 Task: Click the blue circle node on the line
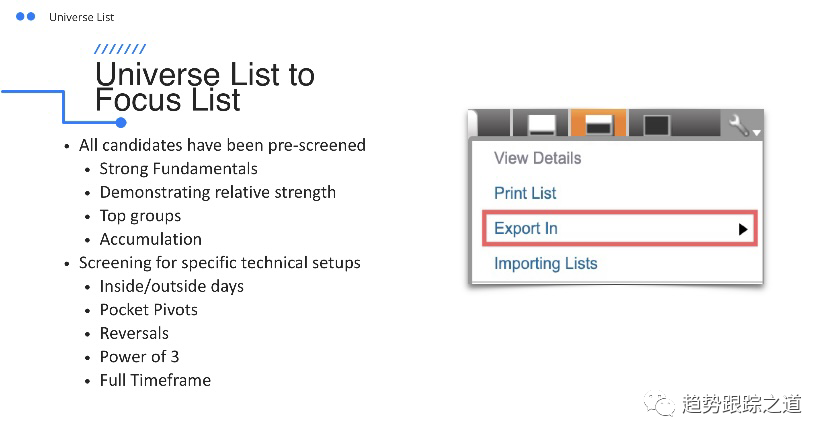tap(120, 123)
